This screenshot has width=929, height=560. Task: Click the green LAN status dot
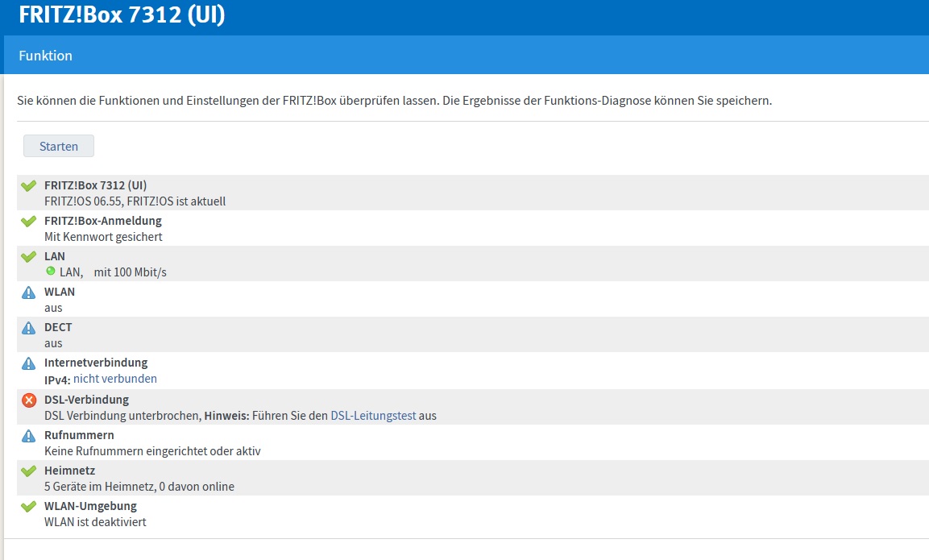[51, 272]
